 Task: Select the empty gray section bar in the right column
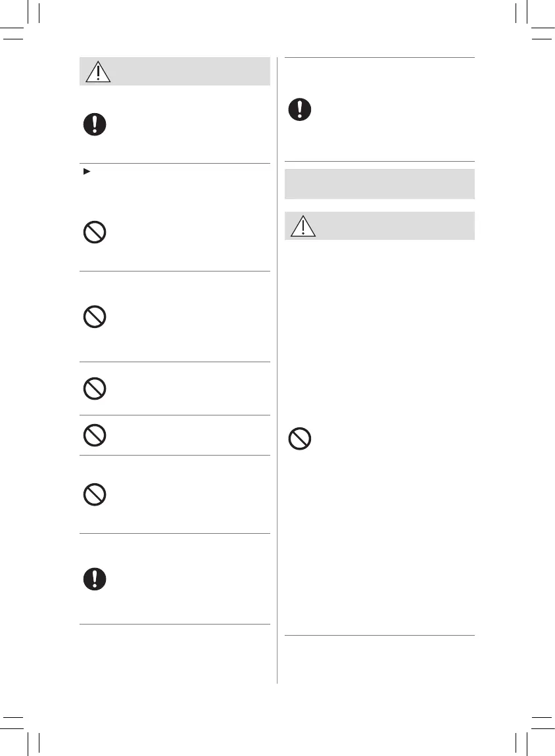tap(379, 184)
